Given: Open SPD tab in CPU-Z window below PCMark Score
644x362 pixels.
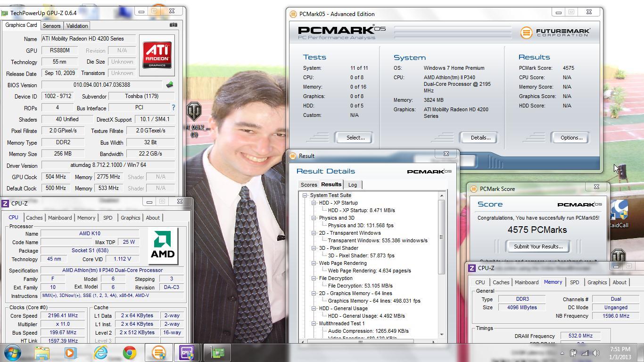Looking at the screenshot, I should click(x=574, y=282).
